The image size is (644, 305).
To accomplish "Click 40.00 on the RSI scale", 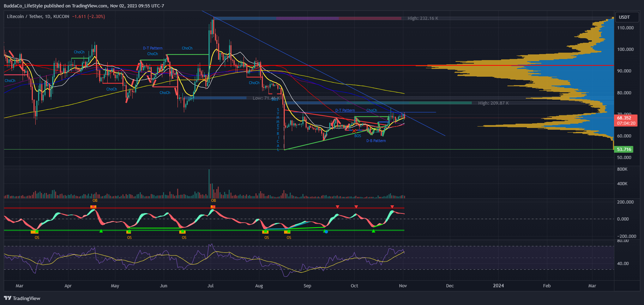I will click(623, 263).
